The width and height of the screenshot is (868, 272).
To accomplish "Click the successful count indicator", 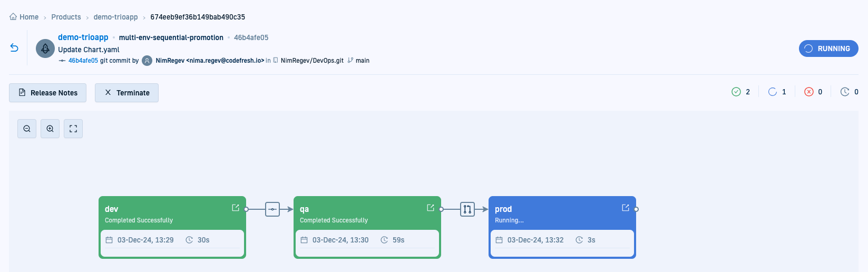I will click(741, 92).
